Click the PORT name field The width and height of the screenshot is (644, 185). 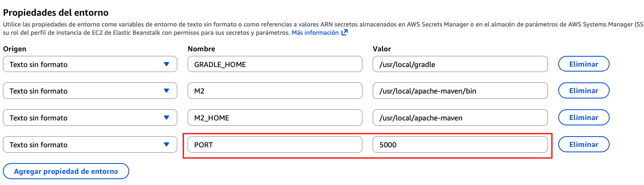[x=275, y=145]
